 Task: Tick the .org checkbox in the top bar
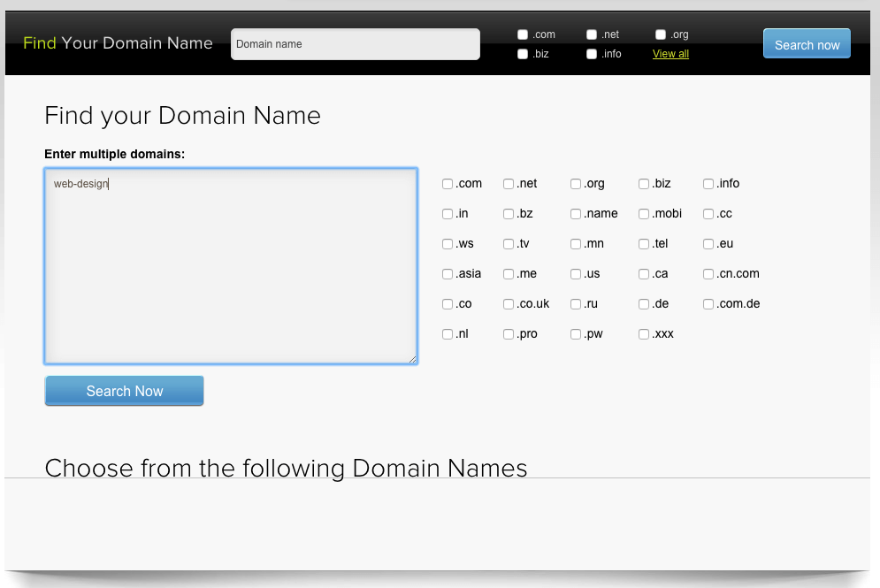tap(660, 34)
